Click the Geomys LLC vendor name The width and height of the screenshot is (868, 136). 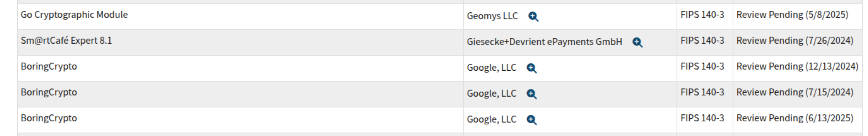point(492,16)
